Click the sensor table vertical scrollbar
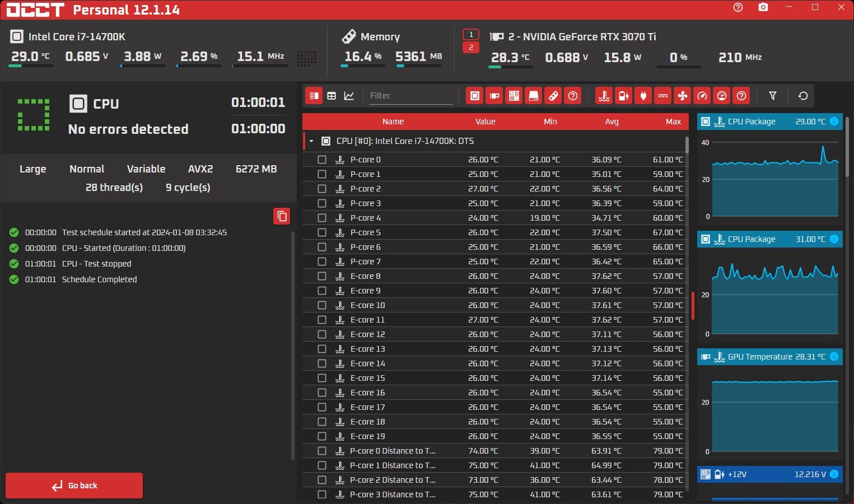Viewport: 854px width, 504px height. pos(687,145)
